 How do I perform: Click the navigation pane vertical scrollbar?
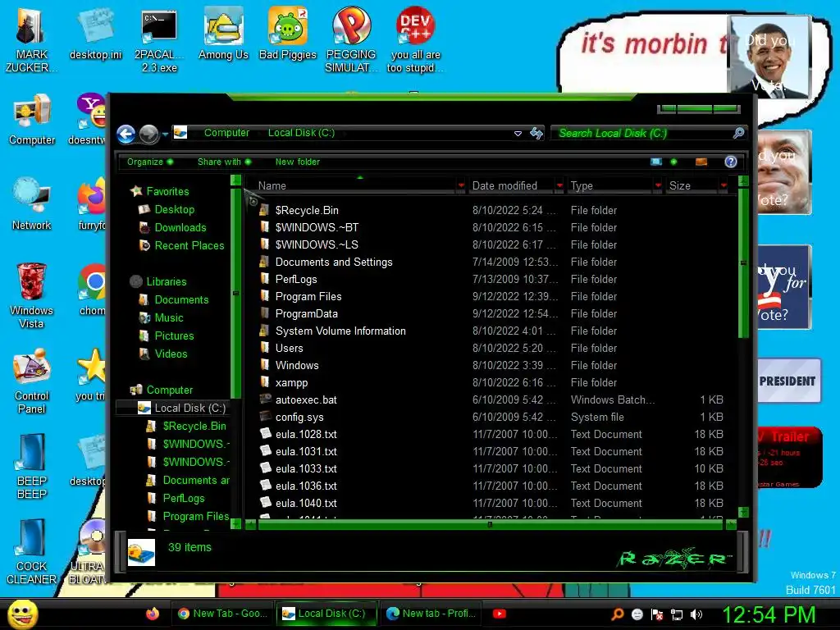(x=235, y=293)
